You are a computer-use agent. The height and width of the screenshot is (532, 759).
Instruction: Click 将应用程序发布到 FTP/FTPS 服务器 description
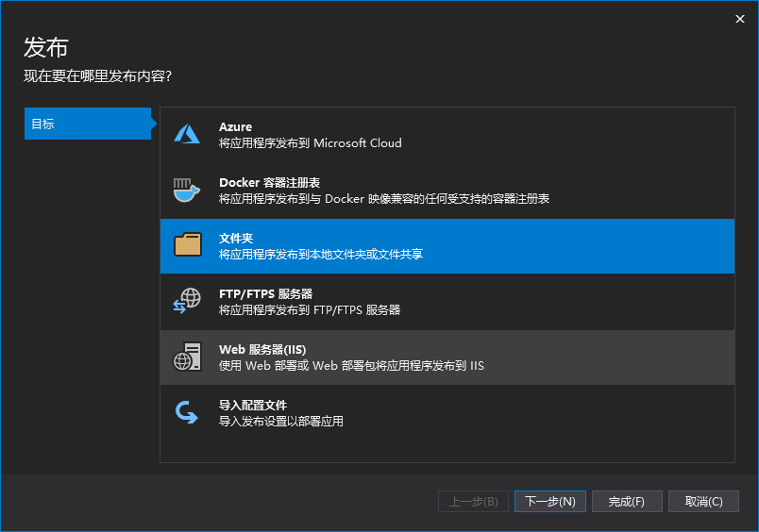coord(310,310)
